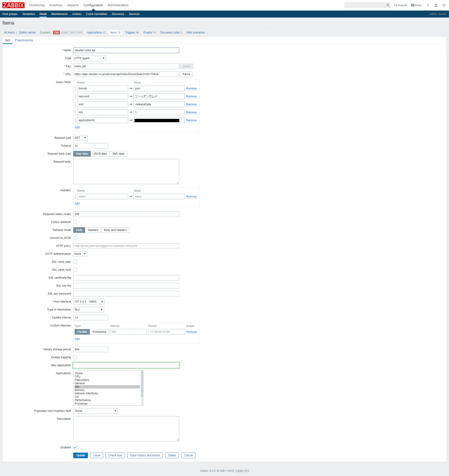
Task: Toggle SSL verify peer checkbox
Action: [x=75, y=262]
